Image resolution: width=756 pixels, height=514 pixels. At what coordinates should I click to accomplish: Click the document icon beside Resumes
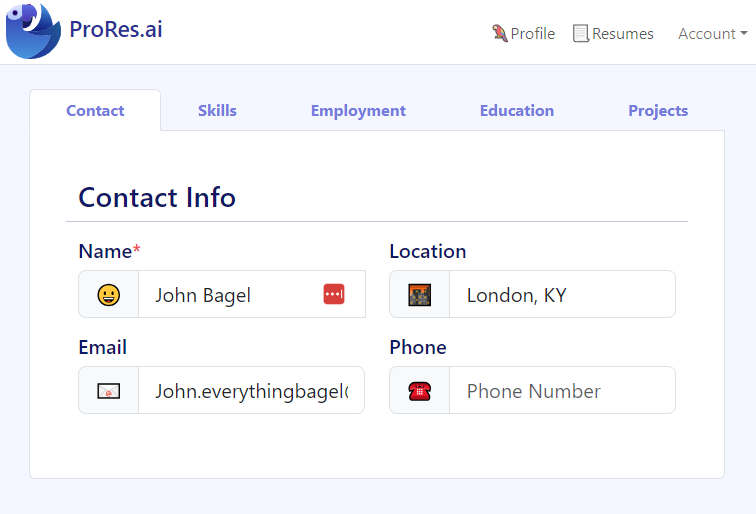coord(581,33)
